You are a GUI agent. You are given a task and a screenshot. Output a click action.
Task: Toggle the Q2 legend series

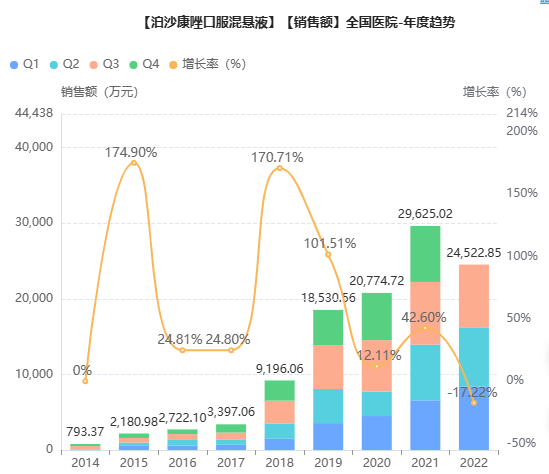pos(64,64)
